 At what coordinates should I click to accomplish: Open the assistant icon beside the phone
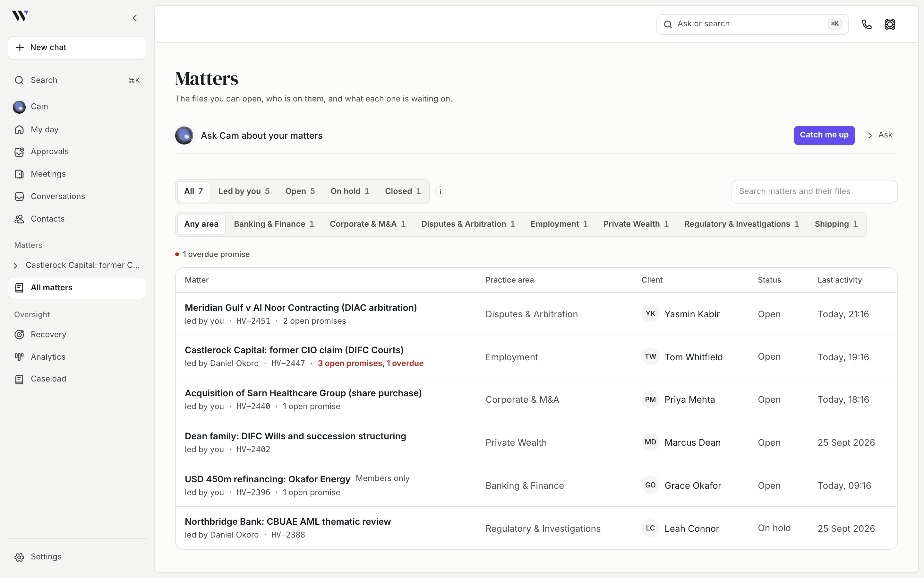point(890,24)
